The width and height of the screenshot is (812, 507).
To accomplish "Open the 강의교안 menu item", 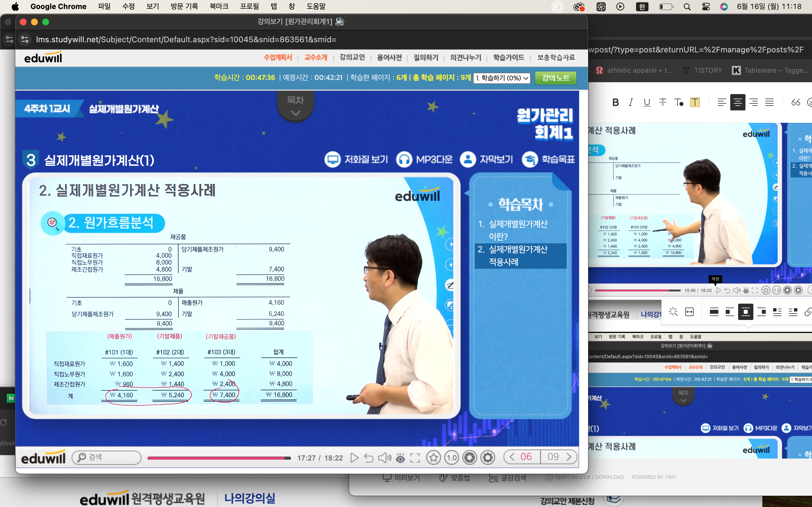I will click(352, 57).
